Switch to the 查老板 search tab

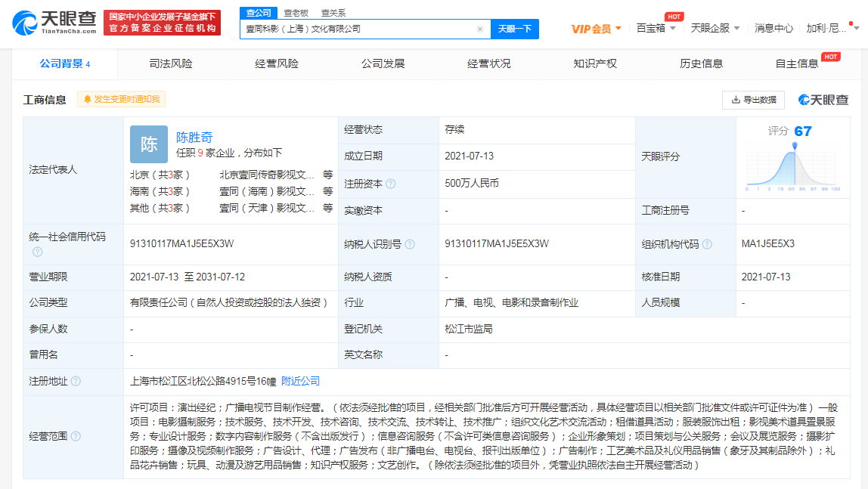pyautogui.click(x=296, y=13)
